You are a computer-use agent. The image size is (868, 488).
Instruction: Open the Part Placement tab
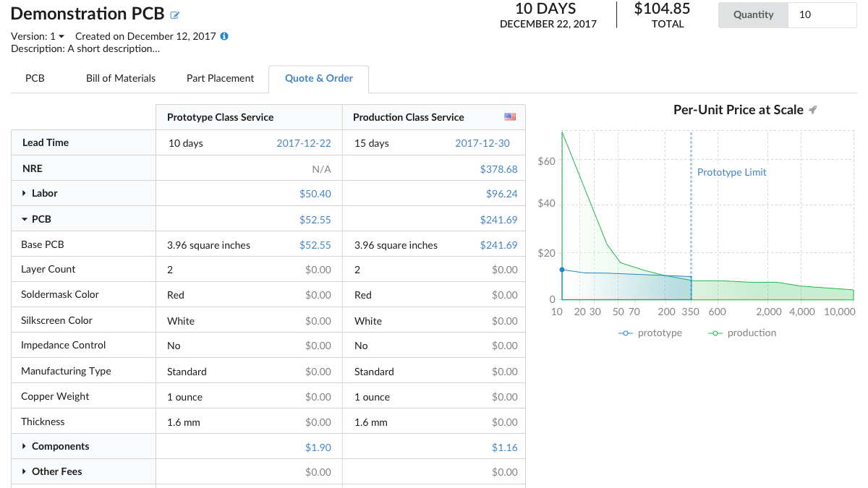pyautogui.click(x=220, y=78)
